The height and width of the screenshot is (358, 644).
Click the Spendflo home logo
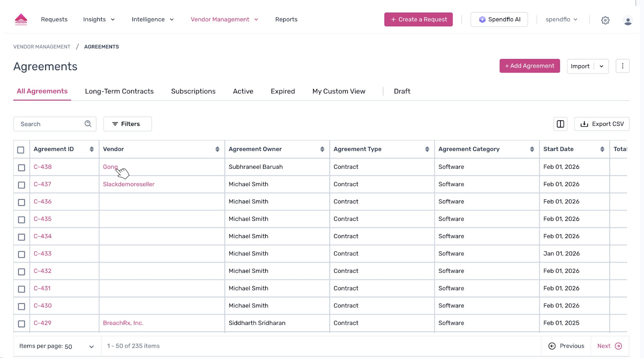tap(21, 19)
